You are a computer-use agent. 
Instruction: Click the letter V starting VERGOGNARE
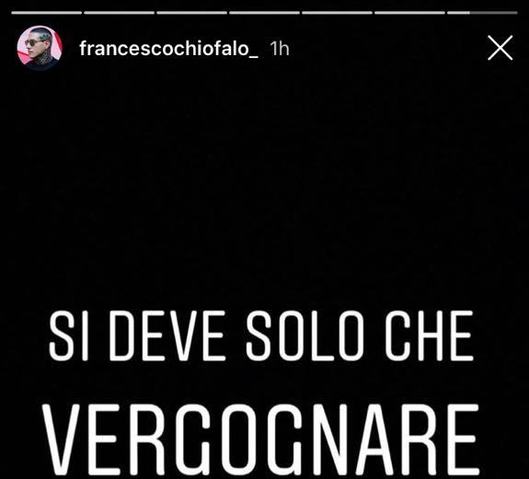click(61, 439)
